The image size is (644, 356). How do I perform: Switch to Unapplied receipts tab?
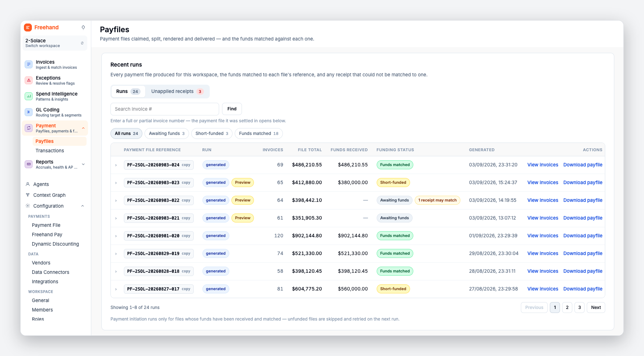[x=177, y=92]
